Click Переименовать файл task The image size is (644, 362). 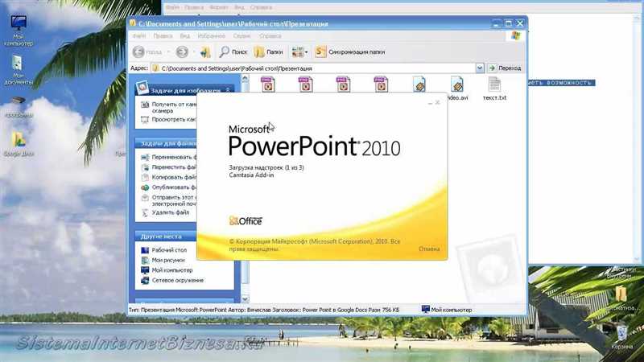(x=169, y=157)
